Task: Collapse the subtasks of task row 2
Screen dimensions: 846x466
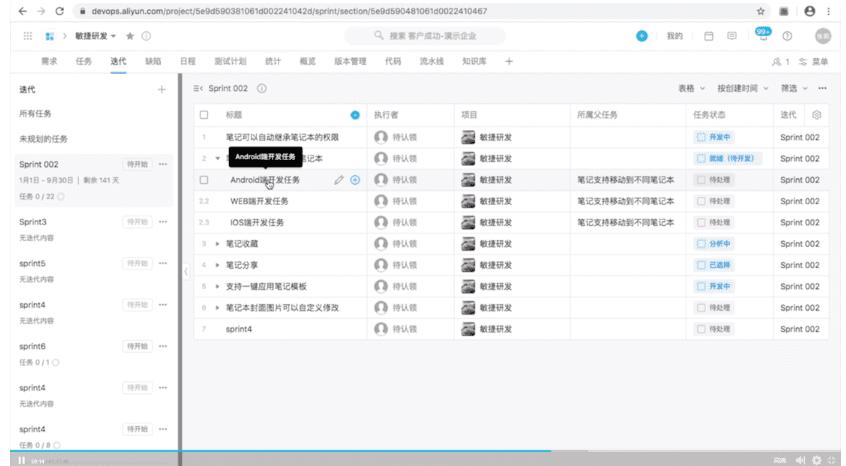Action: 217,159
